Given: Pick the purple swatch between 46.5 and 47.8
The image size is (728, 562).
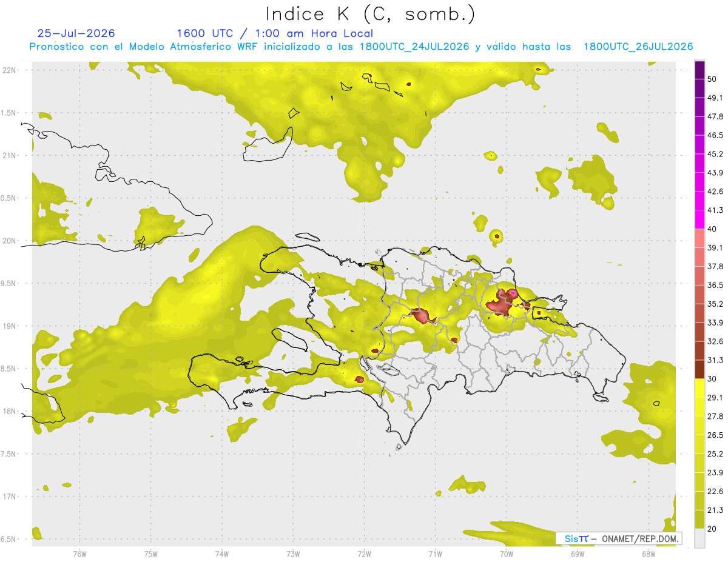Looking at the screenshot, I should tap(699, 126).
